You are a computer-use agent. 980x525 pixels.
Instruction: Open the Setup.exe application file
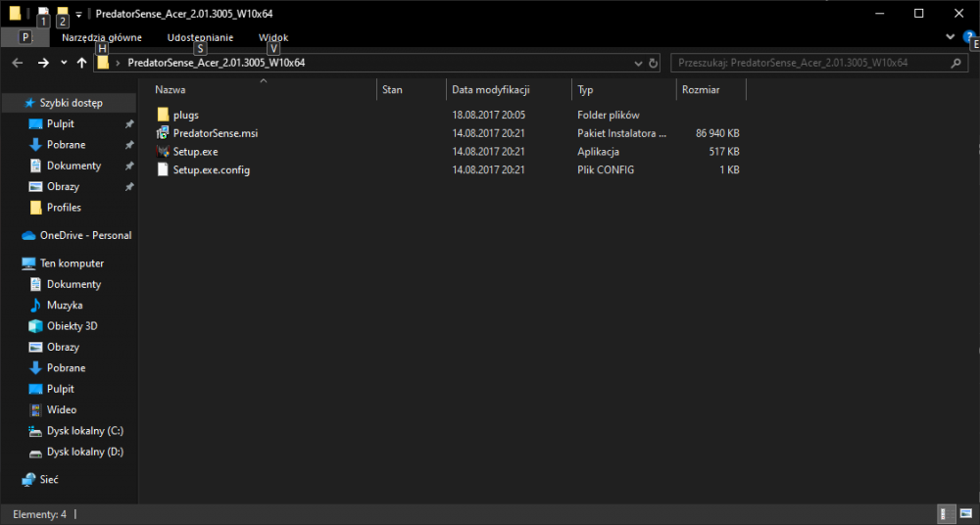195,152
